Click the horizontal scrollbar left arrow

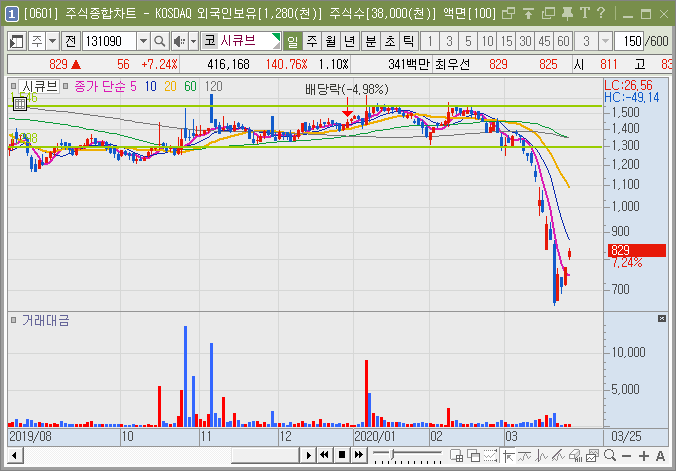15,455
